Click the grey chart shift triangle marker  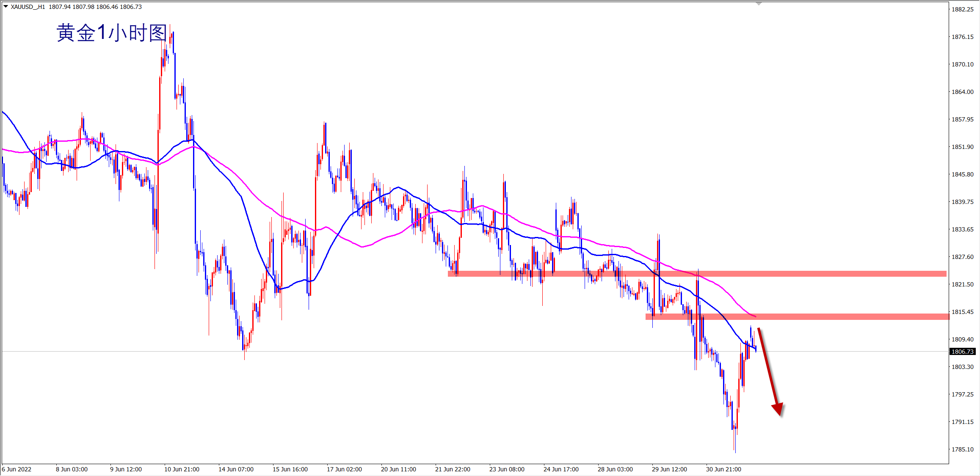click(x=759, y=3)
